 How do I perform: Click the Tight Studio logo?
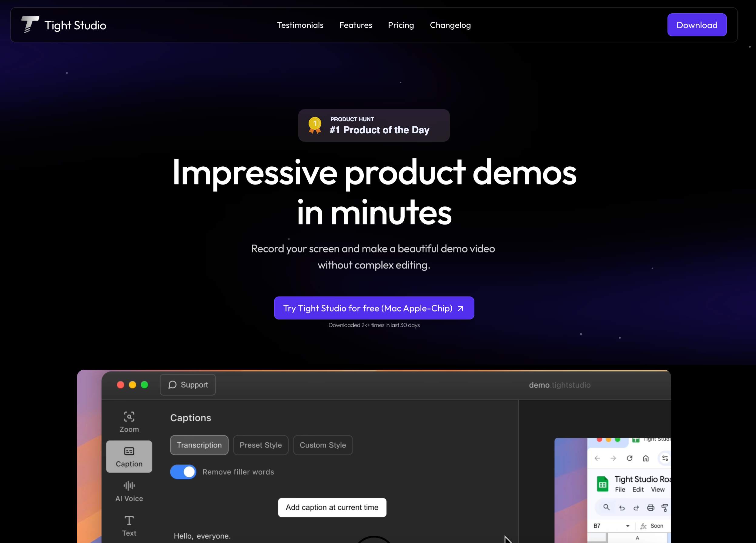coord(31,25)
